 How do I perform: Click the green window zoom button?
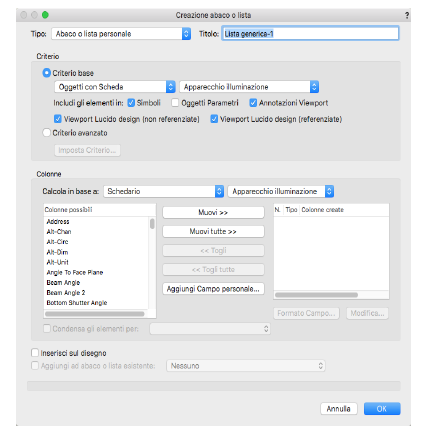45,15
